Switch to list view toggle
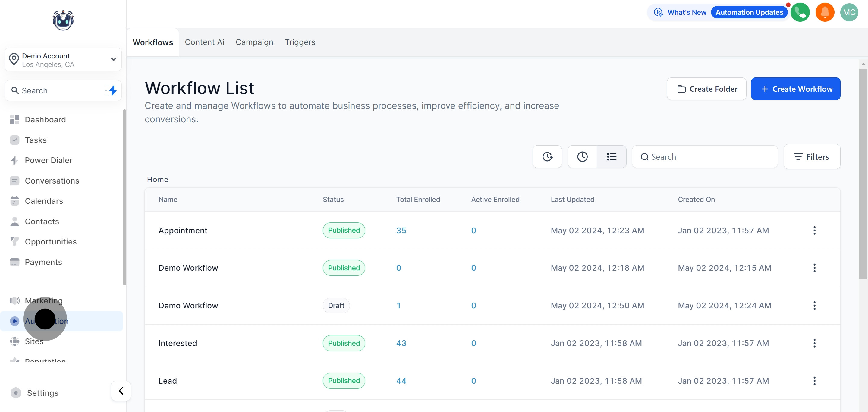This screenshot has height=412, width=868. [611, 157]
